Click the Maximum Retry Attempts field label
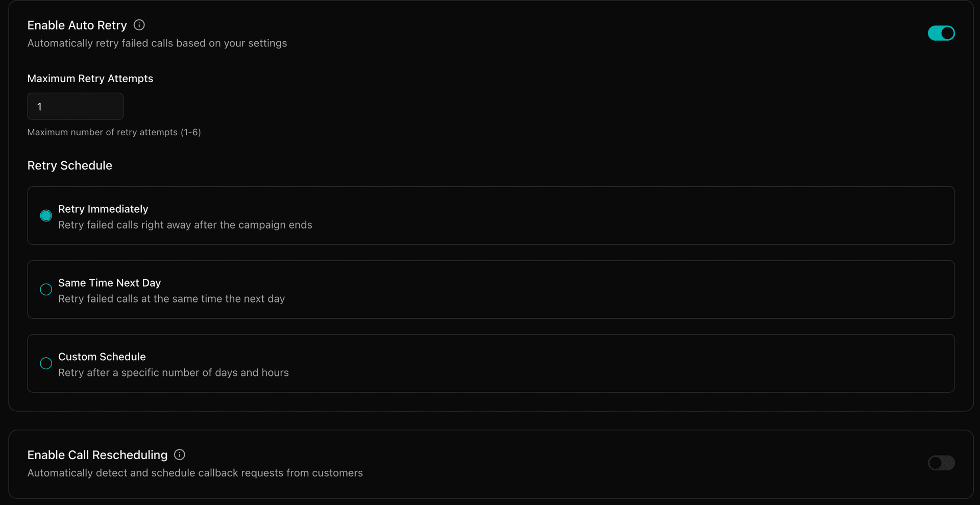Image resolution: width=980 pixels, height=505 pixels. point(90,79)
